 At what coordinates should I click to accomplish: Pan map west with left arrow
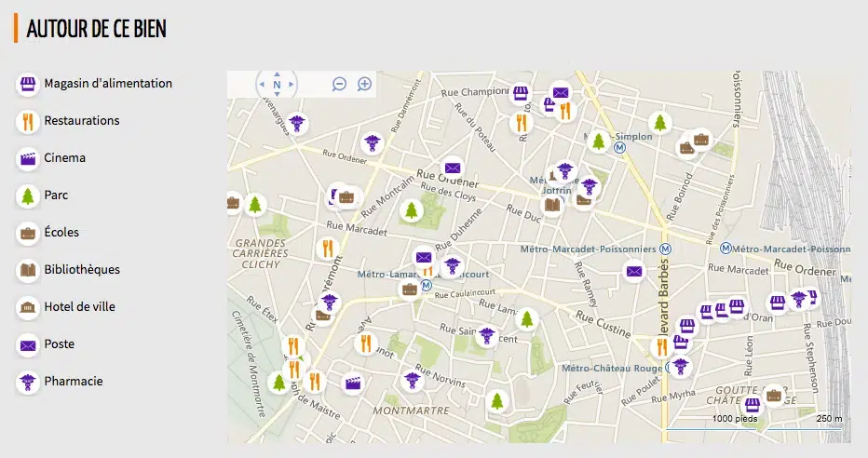tap(262, 85)
